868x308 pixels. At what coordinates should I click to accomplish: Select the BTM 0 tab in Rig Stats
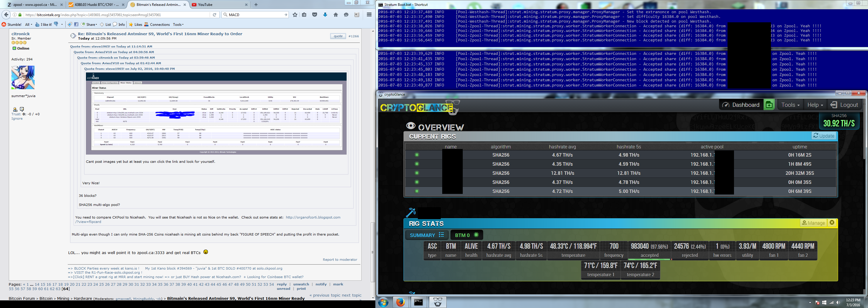tap(466, 235)
